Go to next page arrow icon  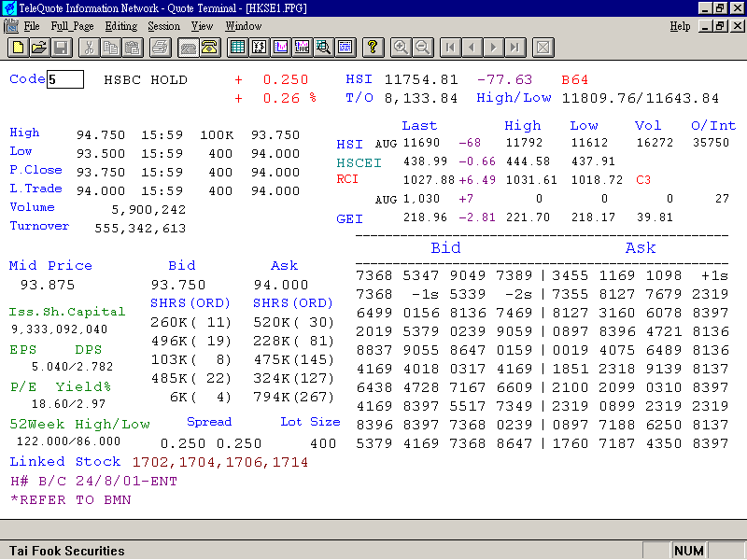pos(493,48)
